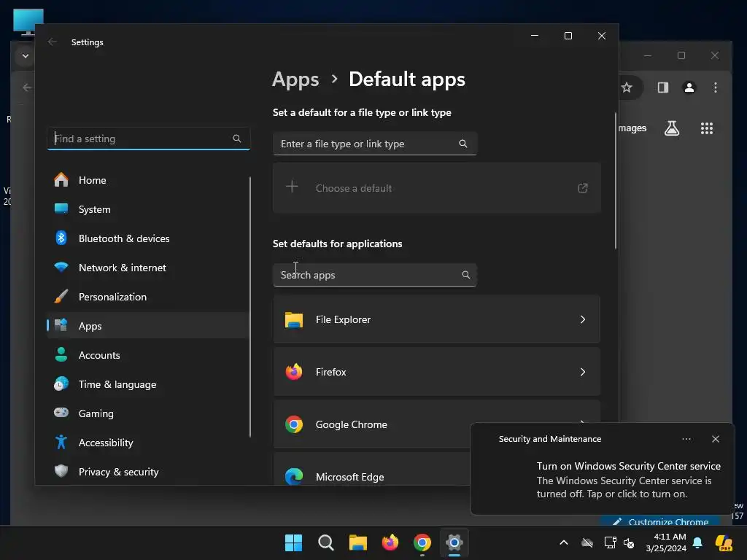Click search icon in file type field
This screenshot has height=560, width=747.
click(463, 144)
